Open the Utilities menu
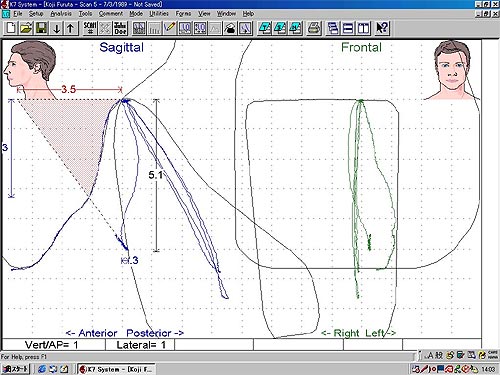Screen dimensions: 500x375 point(159,14)
